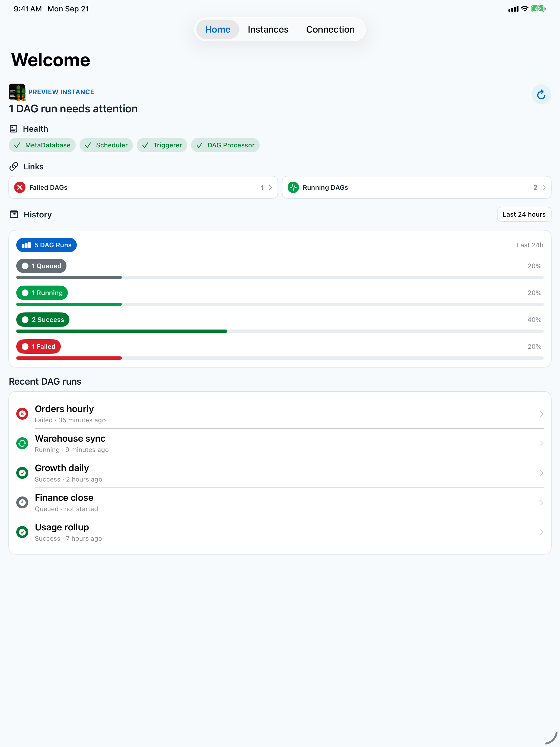
Task: Open the Connection tab
Action: [330, 29]
